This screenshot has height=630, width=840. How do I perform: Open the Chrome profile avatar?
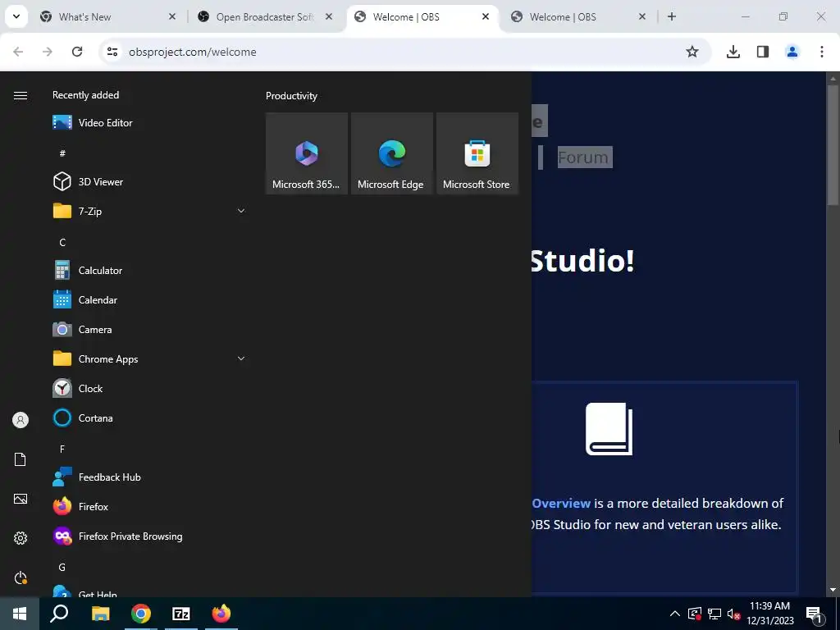(x=792, y=52)
